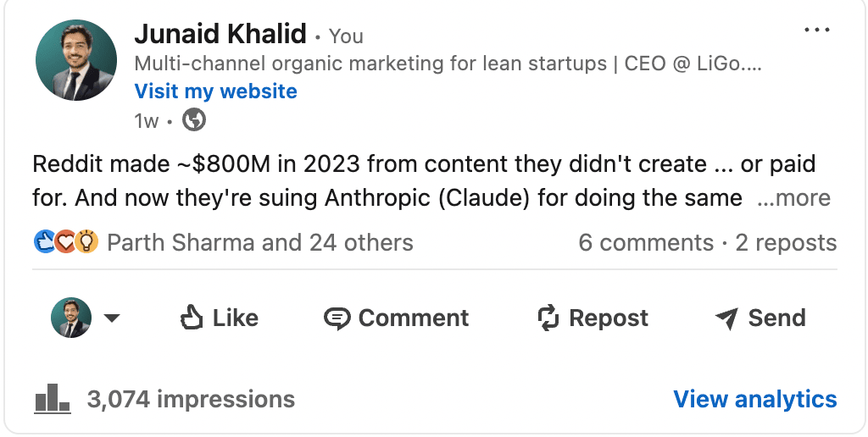Click the Send paper plane icon
The height and width of the screenshot is (437, 868).
coord(726,318)
